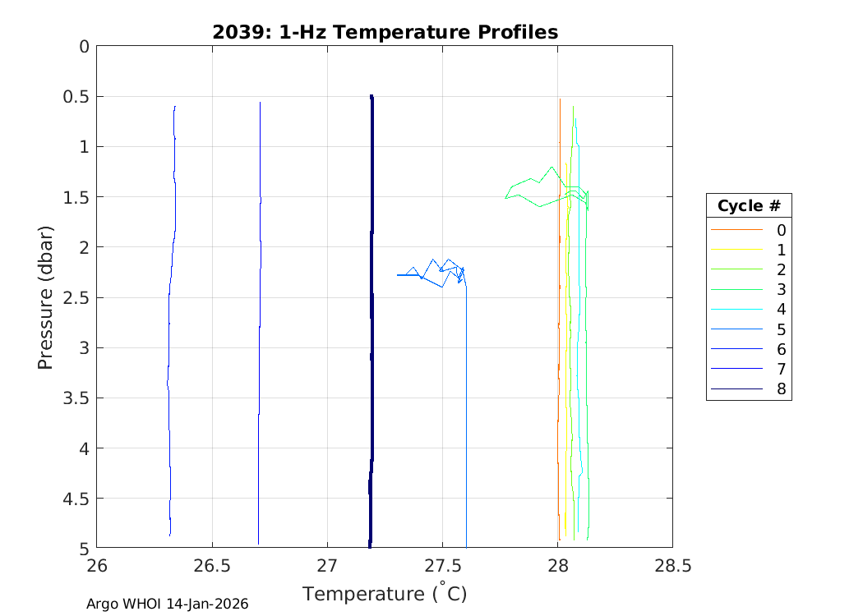
Task: Click the thin blue profile line near 26.7
Action: pos(260,329)
